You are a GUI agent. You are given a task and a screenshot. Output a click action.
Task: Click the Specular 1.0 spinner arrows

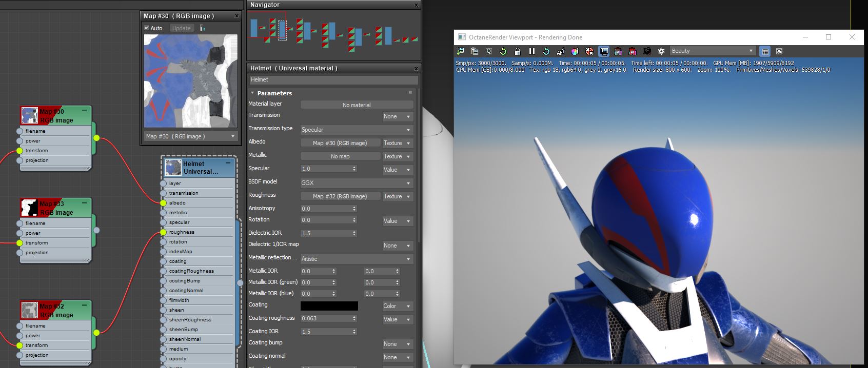point(354,169)
